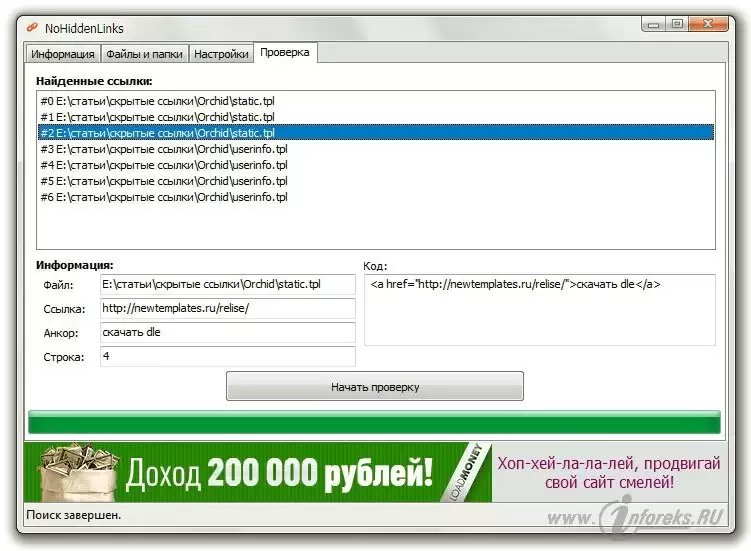
Task: Select the Проверка tab
Action: 285,53
